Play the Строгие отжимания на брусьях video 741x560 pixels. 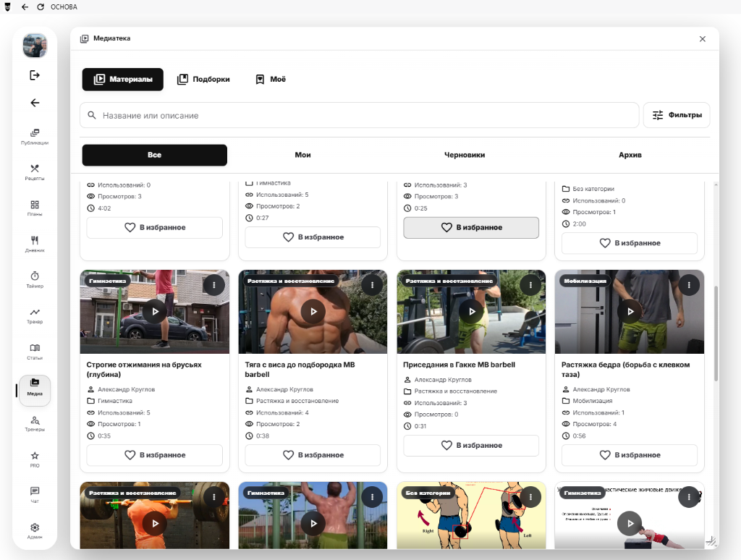155,311
